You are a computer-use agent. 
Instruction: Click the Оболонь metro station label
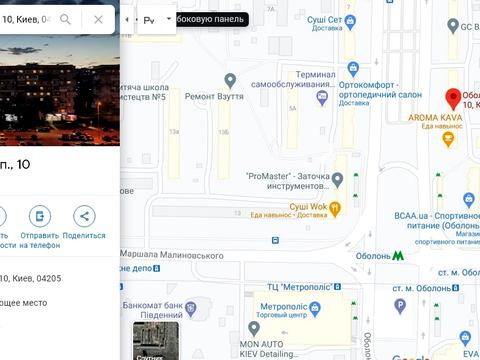[373, 256]
